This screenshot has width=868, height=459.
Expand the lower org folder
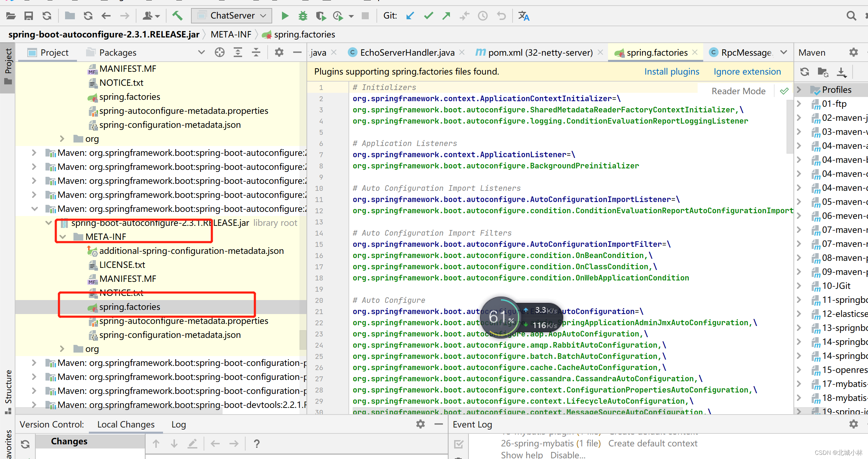point(62,349)
